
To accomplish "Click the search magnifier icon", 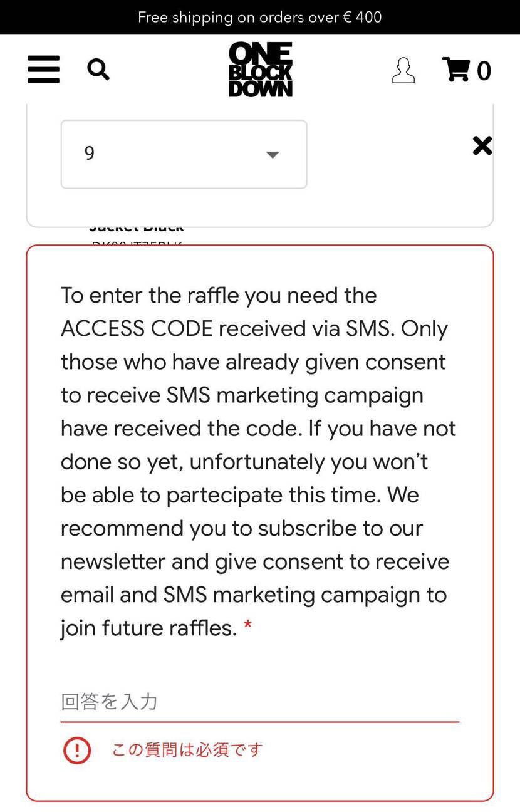I will [x=98, y=69].
